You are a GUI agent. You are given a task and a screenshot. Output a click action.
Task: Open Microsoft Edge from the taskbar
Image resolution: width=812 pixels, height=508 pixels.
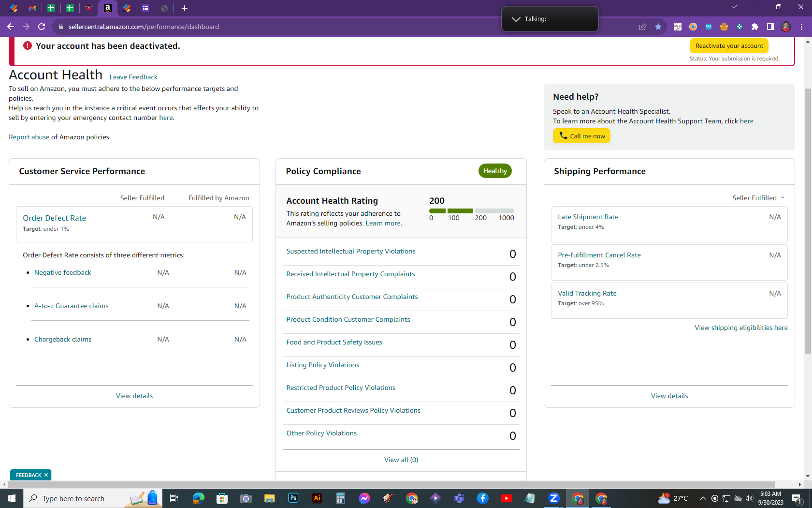199,498
